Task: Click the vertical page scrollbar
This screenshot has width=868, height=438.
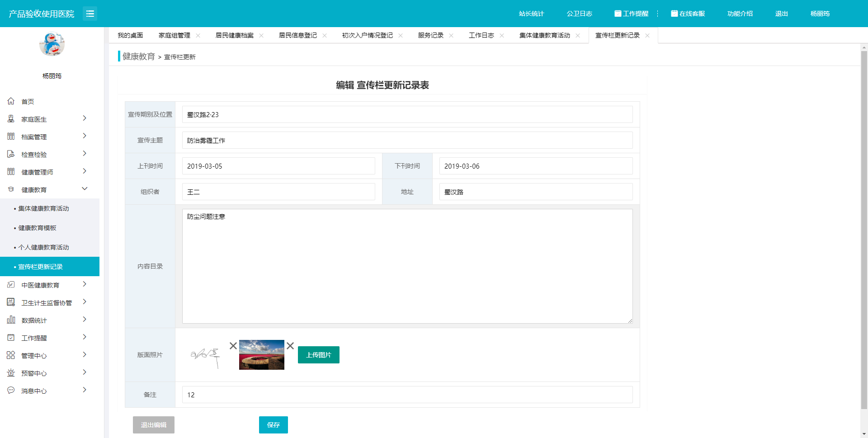Action: pyautogui.click(x=864, y=226)
